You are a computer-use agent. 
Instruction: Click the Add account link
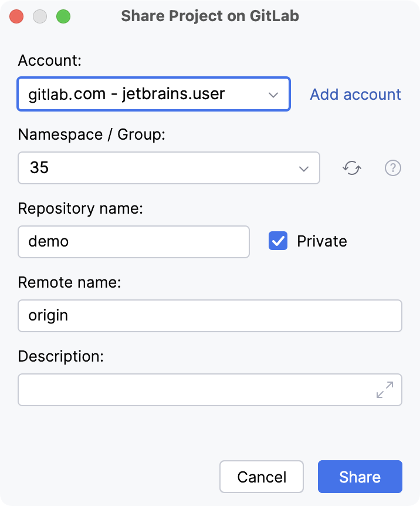(x=355, y=94)
